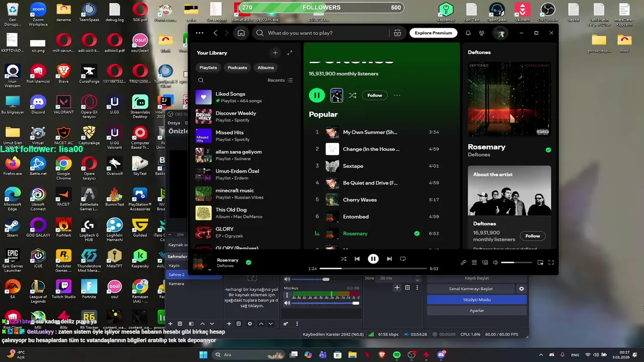644x362 pixels.
Task: Toggle shuffle in the player bar
Action: click(x=343, y=259)
